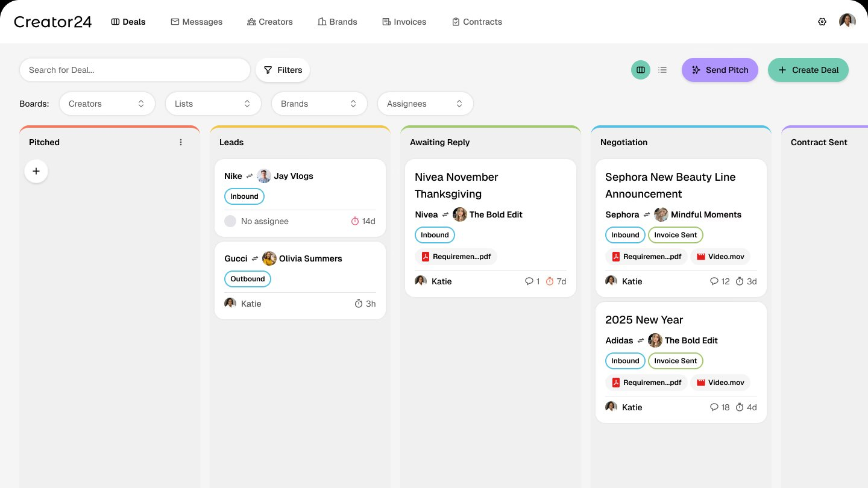Viewport: 868px width, 488px height.
Task: Click Invoice Sent tag on Sephora card
Action: click(x=676, y=235)
